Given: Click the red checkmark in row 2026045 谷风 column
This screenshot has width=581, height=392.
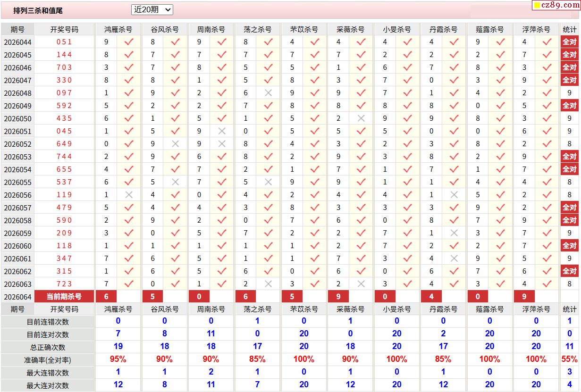Looking at the screenshot, I should (176, 54).
